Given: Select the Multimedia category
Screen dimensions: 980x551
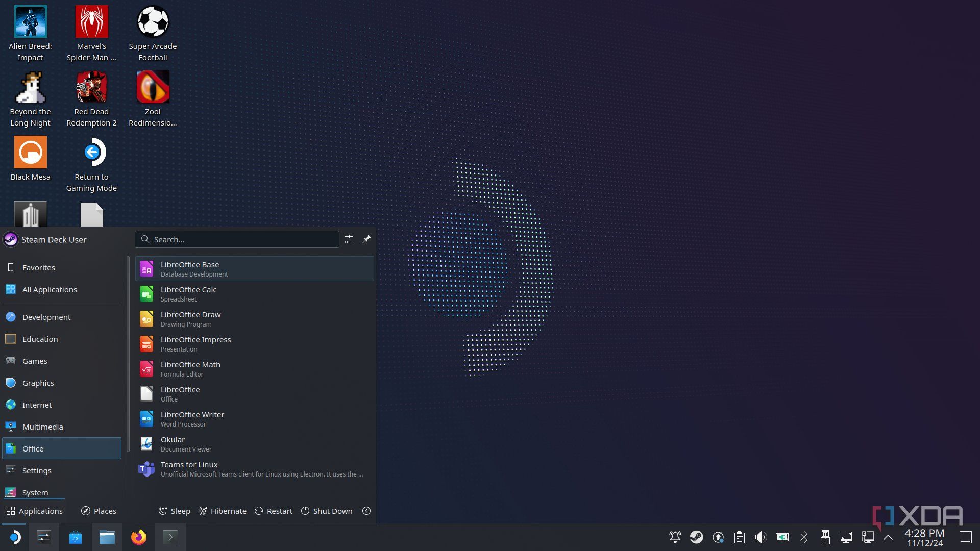Looking at the screenshot, I should 62,427.
